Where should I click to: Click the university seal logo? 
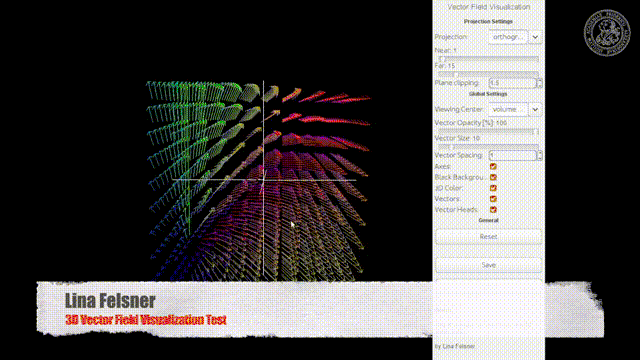point(607,33)
